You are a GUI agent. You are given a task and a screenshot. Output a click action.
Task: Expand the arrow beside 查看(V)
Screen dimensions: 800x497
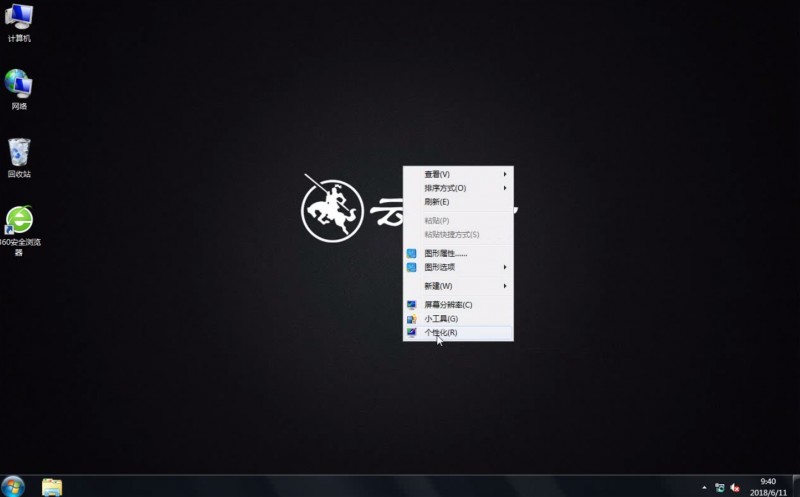click(x=505, y=174)
